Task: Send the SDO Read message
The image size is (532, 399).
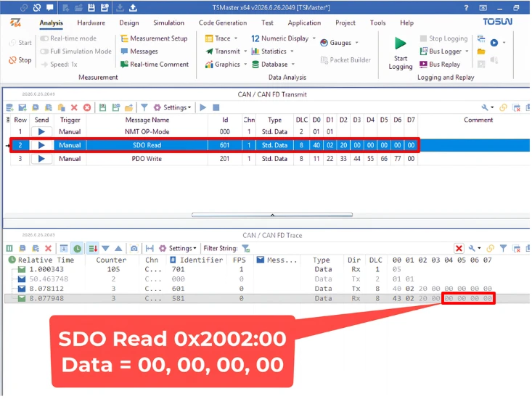Action: point(41,145)
